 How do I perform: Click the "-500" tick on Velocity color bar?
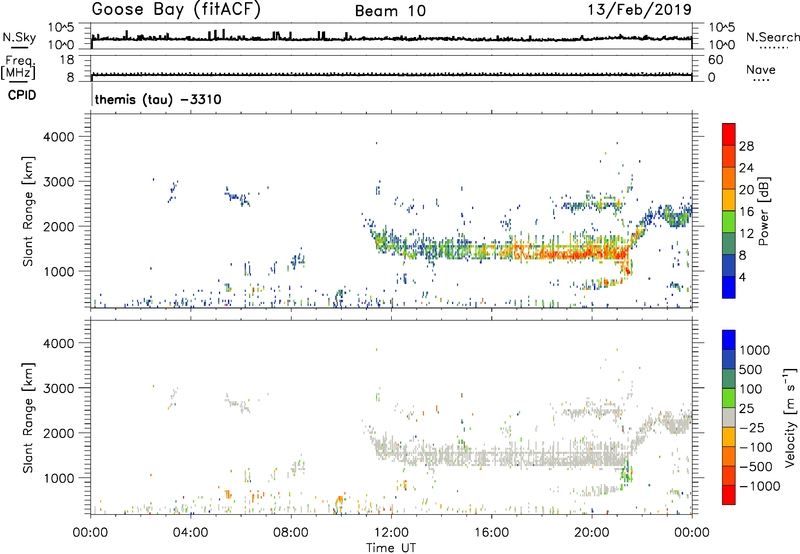tap(755, 467)
